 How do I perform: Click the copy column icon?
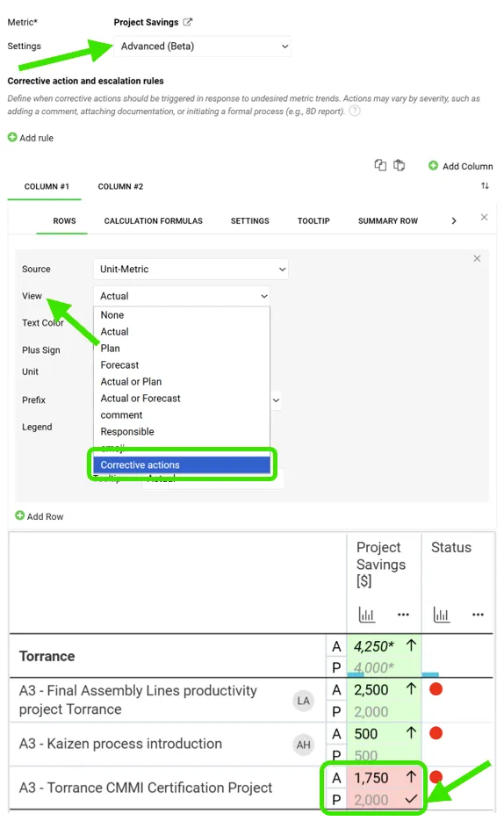[x=380, y=165]
